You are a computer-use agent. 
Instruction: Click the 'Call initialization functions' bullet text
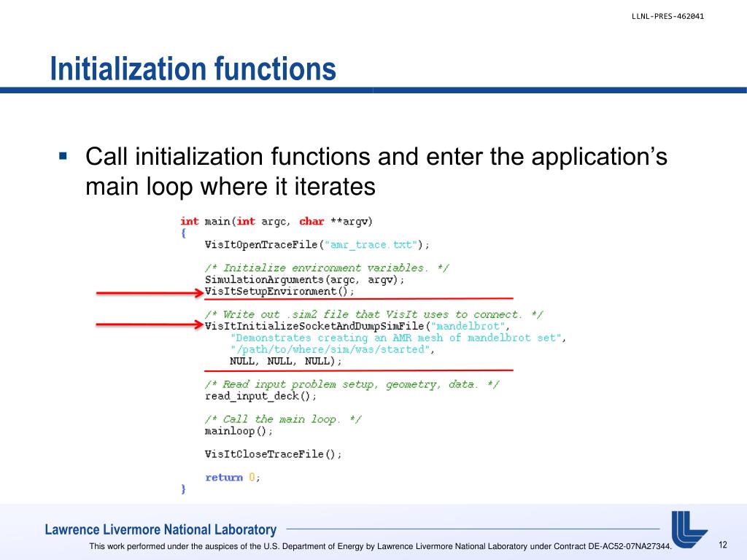pyautogui.click(x=376, y=171)
